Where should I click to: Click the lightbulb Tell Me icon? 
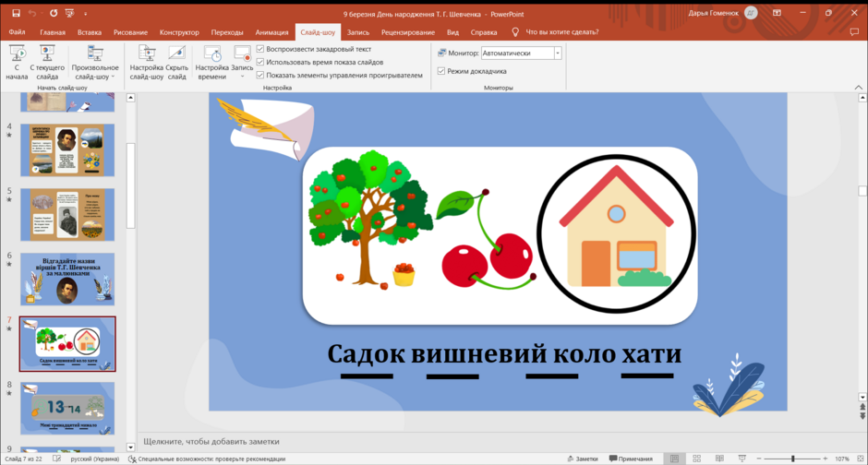[x=515, y=32]
